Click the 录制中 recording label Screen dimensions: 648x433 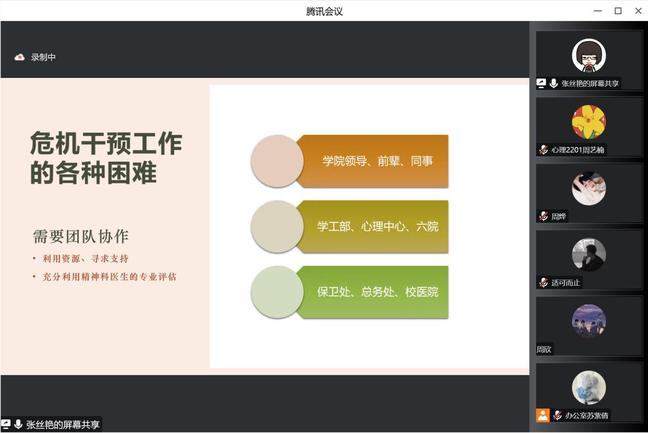(x=43, y=57)
